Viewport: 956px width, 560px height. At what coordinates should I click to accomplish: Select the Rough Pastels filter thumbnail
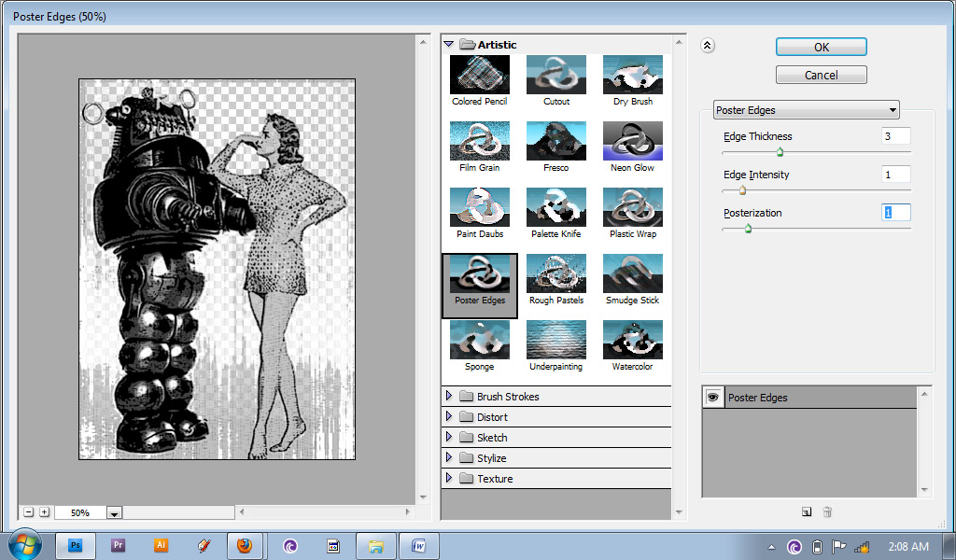click(x=556, y=274)
